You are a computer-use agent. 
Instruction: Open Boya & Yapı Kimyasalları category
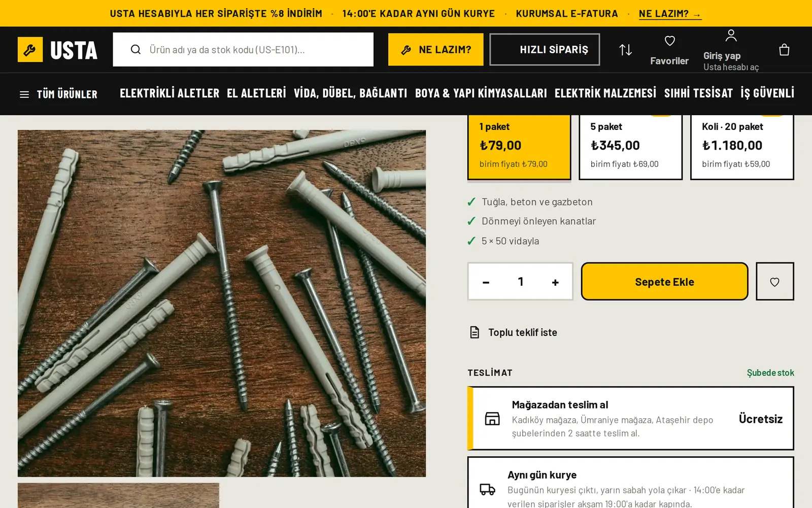click(x=481, y=93)
